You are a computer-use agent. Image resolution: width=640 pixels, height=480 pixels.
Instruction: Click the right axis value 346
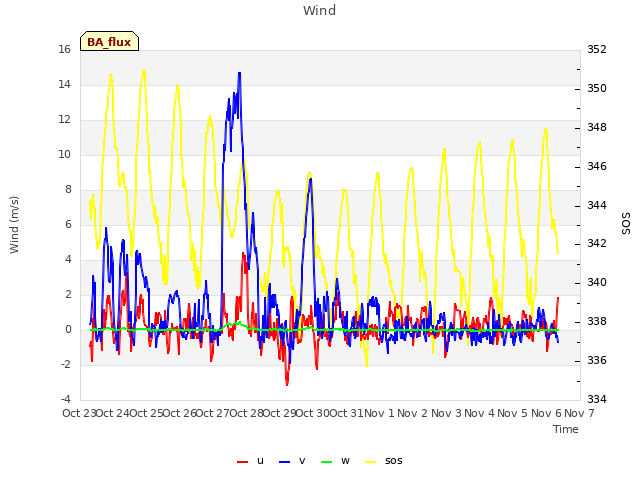click(x=597, y=166)
